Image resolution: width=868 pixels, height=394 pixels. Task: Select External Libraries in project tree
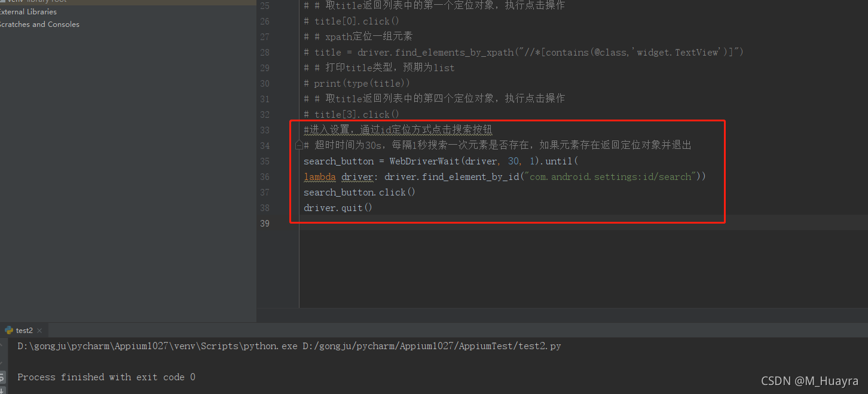click(28, 11)
